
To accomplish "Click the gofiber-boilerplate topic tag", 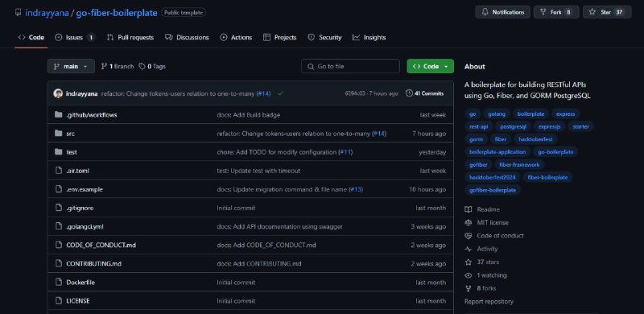I will [x=493, y=190].
